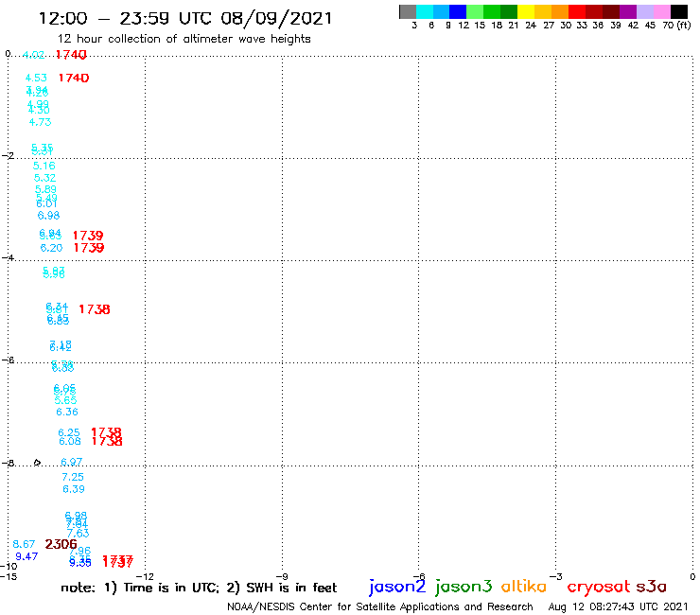Click the note 'Time is in UTC; 2) SWH is in feet'

230,588
